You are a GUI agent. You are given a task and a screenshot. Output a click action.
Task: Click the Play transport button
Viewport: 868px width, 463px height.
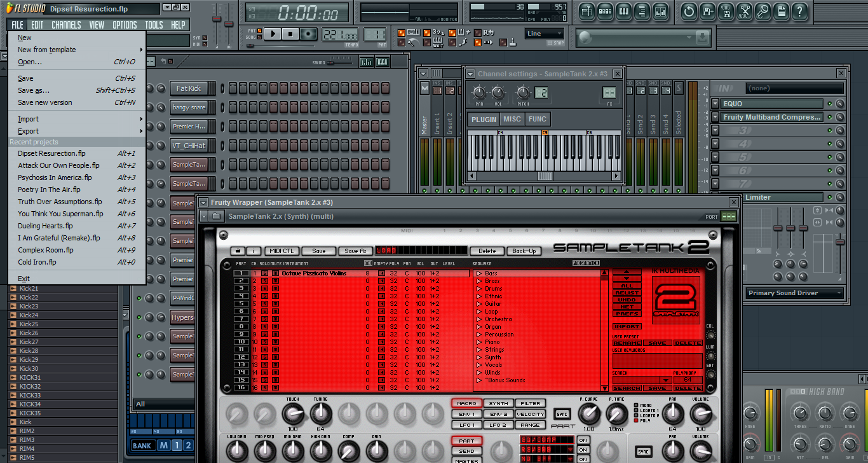pyautogui.click(x=273, y=34)
